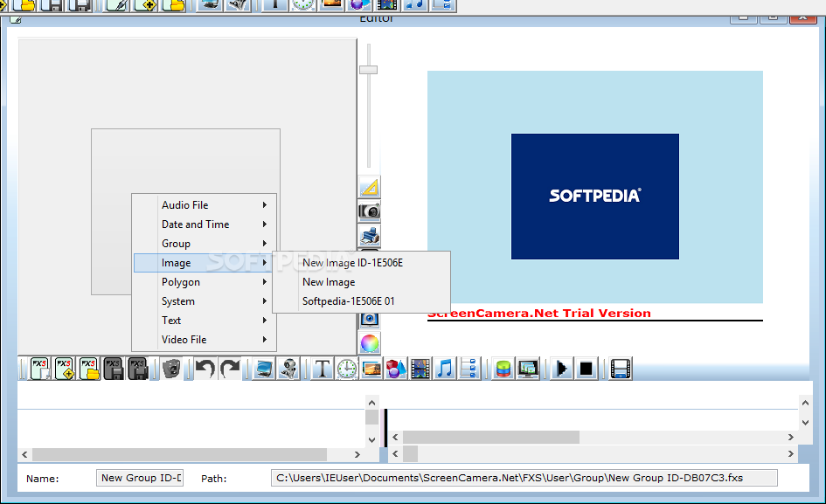Create a new FXS file
The width and height of the screenshot is (826, 504).
pos(40,369)
